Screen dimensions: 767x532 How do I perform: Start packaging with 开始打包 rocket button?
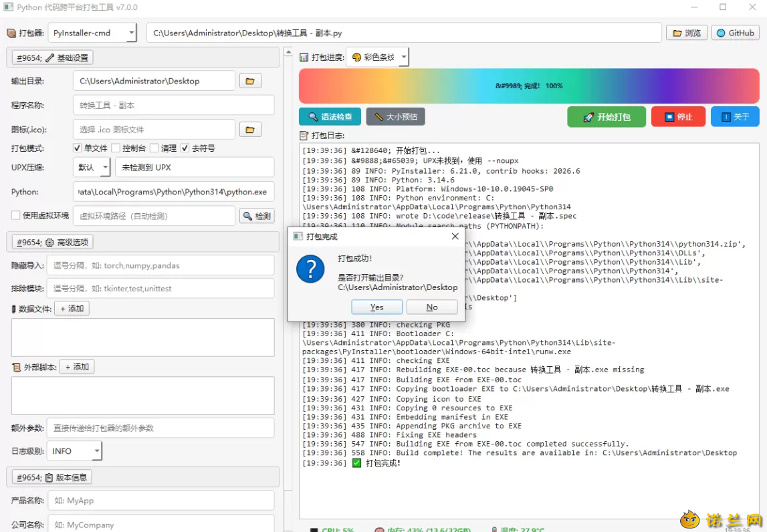tap(607, 117)
